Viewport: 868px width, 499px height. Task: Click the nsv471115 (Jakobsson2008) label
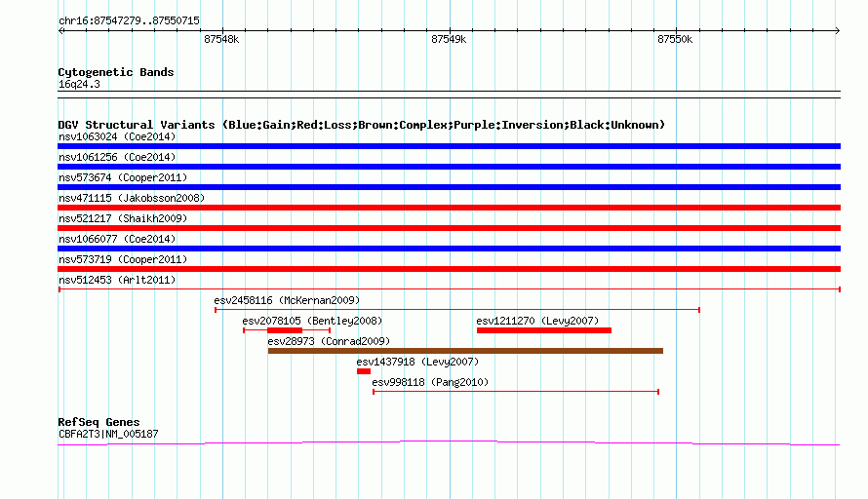click(132, 198)
